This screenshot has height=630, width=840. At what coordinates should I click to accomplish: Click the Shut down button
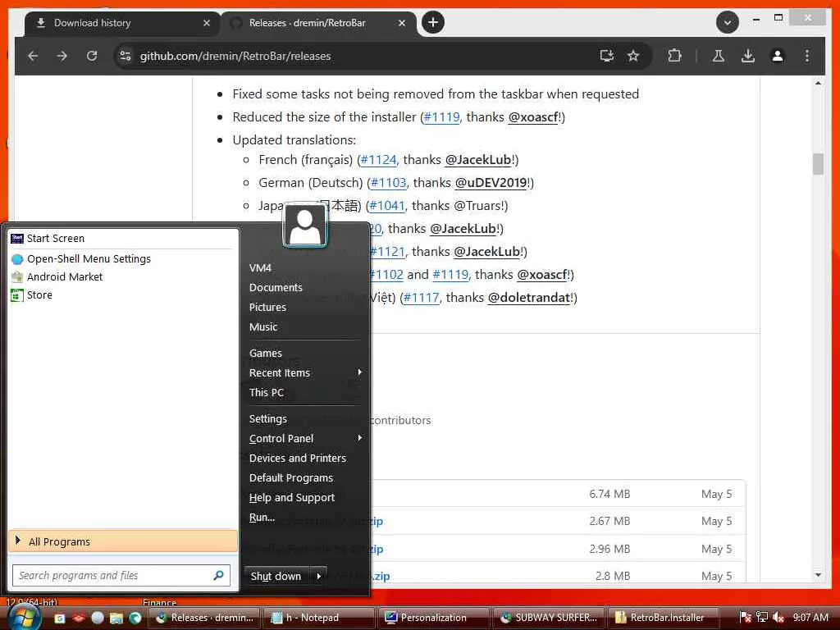pyautogui.click(x=277, y=576)
